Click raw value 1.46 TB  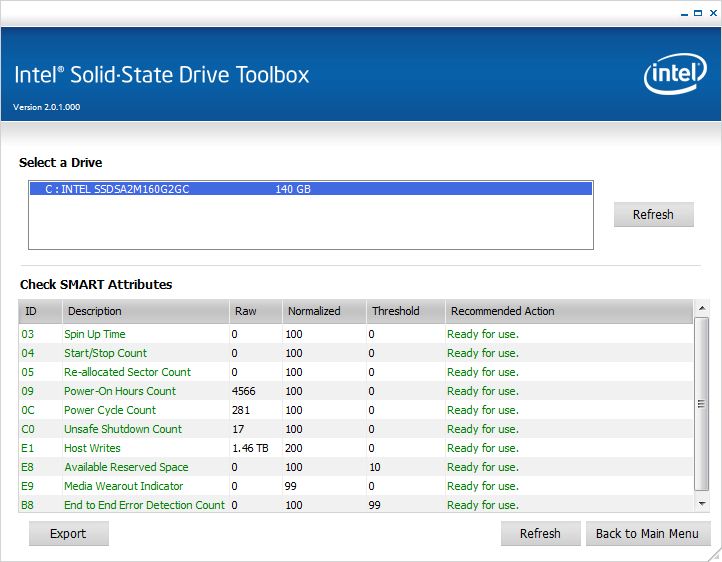click(x=250, y=448)
